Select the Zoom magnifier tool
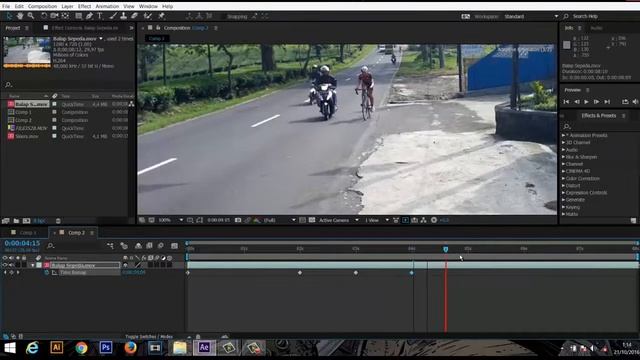The image size is (640, 360). (31, 16)
